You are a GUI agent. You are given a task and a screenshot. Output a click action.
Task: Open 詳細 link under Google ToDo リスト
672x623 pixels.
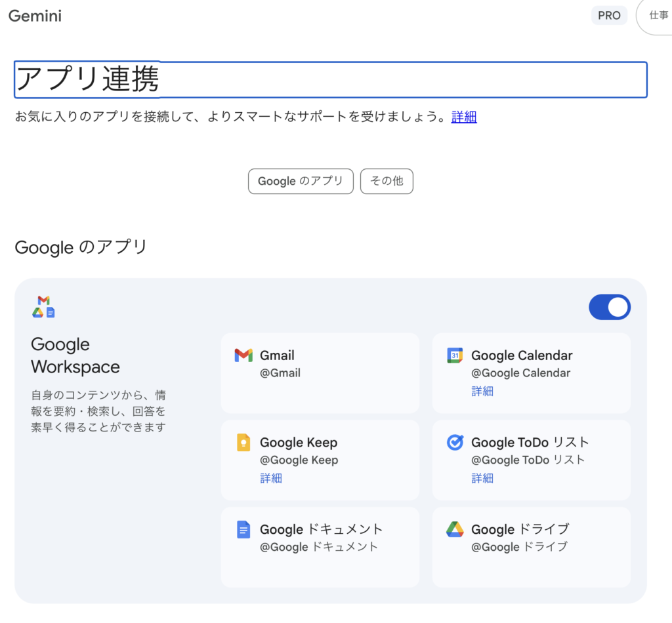(482, 478)
